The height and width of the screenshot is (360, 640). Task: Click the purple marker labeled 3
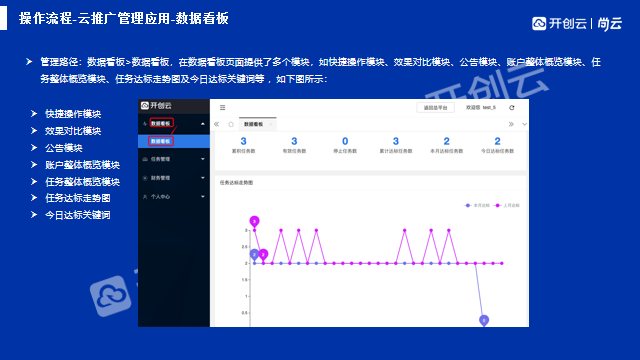coord(254,222)
